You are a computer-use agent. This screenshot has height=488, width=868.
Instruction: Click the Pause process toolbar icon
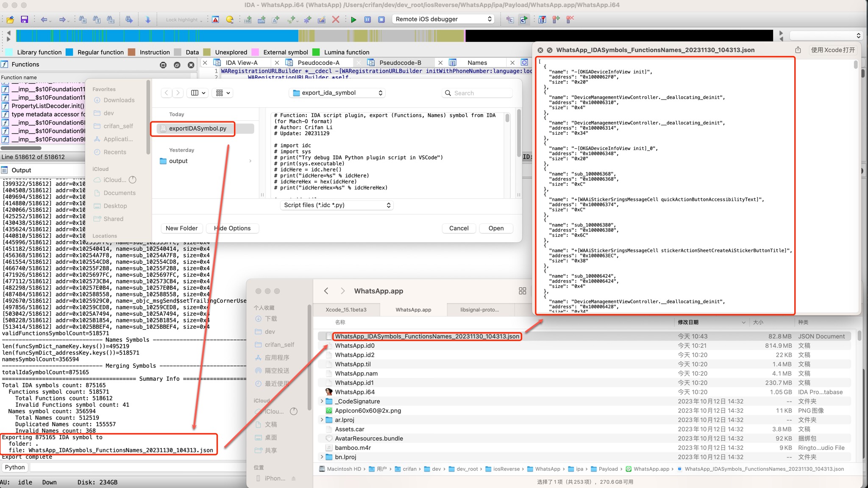point(367,19)
